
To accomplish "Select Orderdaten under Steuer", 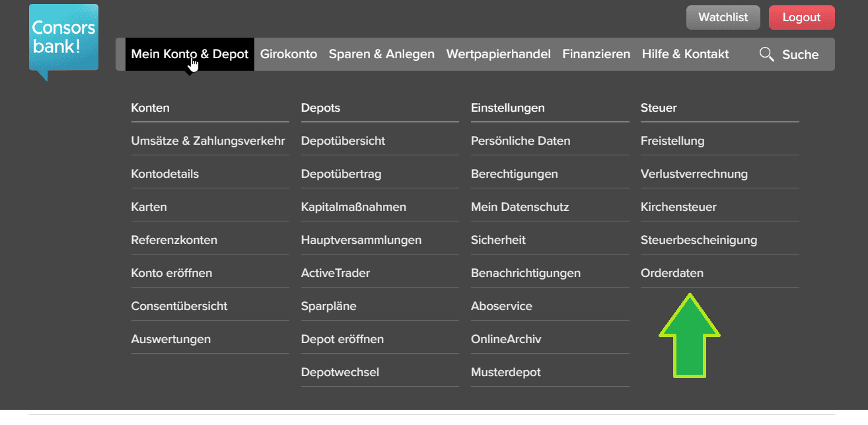I will coord(672,273).
